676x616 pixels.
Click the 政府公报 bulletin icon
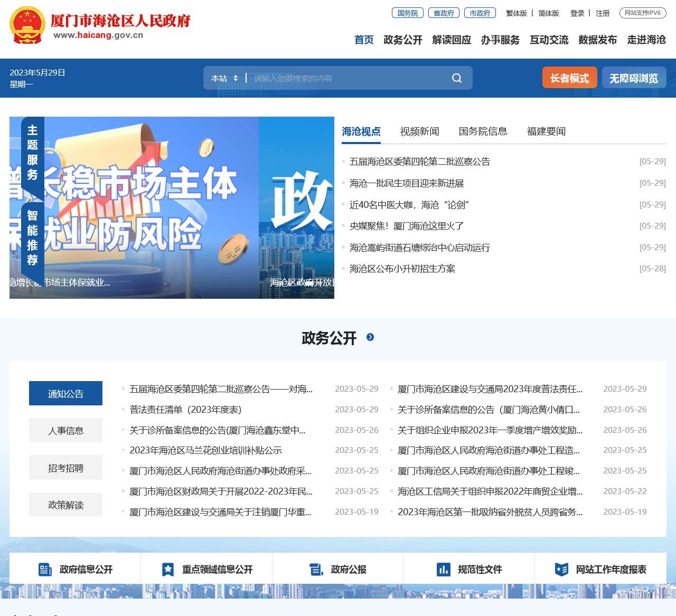(x=315, y=569)
